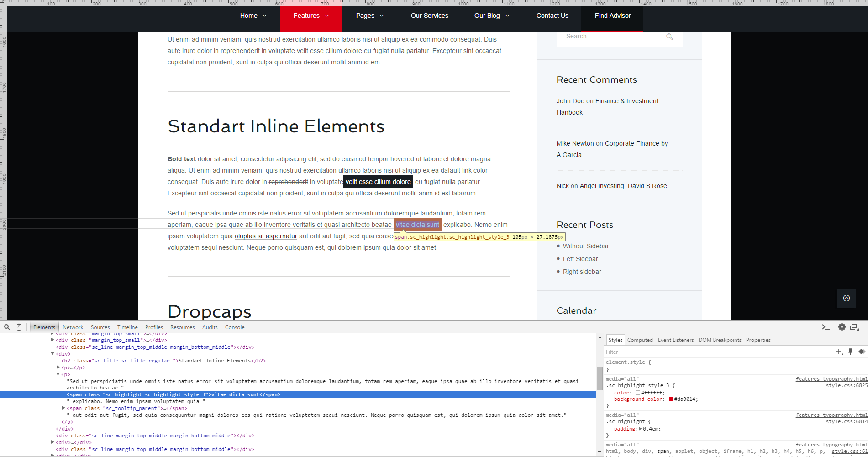
Task: Collapse the open <p> paragraph node
Action: point(58,374)
